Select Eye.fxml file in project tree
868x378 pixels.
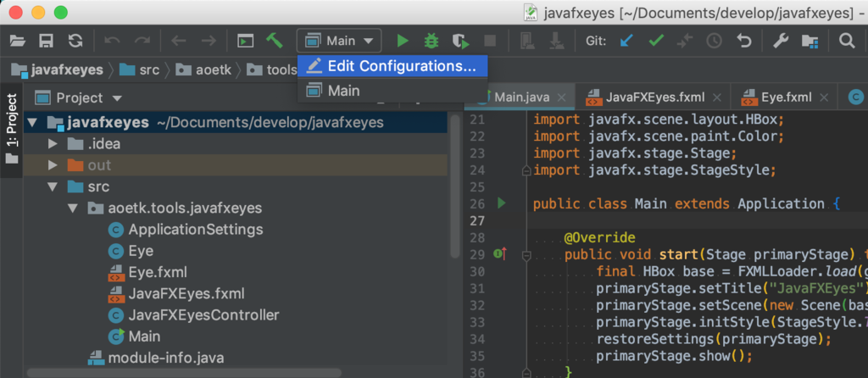158,272
